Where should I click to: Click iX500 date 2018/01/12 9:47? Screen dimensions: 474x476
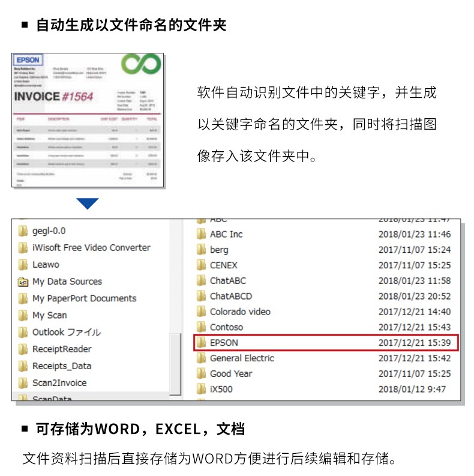click(412, 389)
